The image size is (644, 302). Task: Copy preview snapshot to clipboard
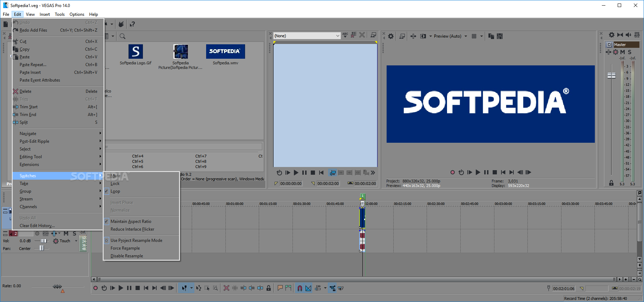click(491, 36)
